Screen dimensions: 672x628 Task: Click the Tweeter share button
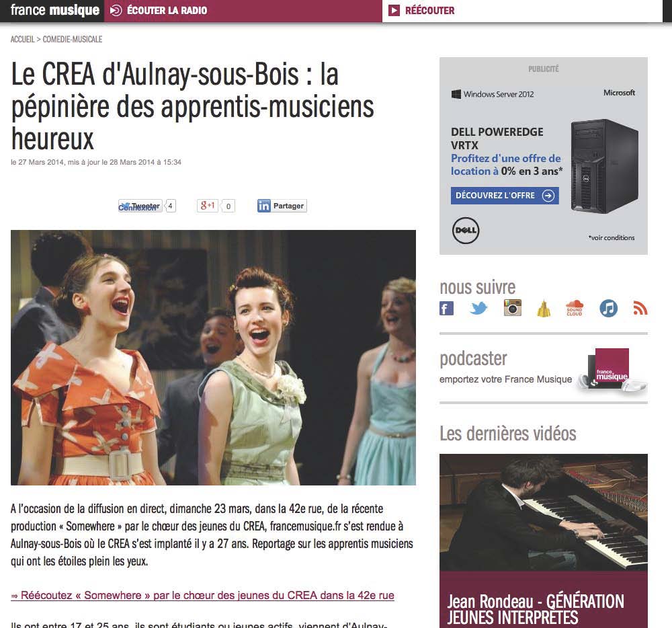[140, 206]
